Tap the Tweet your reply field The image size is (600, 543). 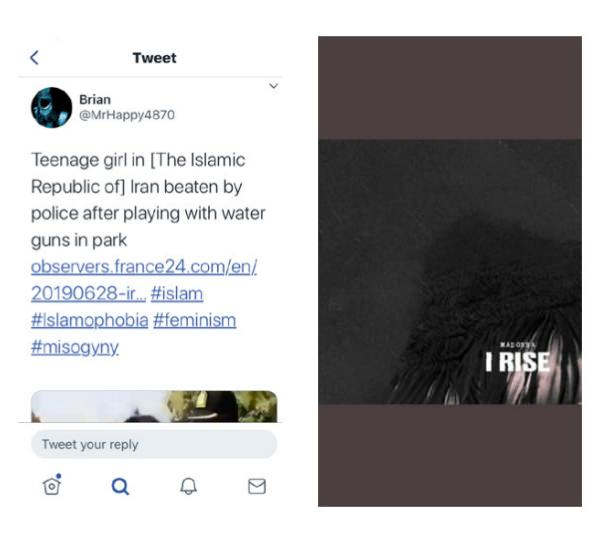(154, 444)
